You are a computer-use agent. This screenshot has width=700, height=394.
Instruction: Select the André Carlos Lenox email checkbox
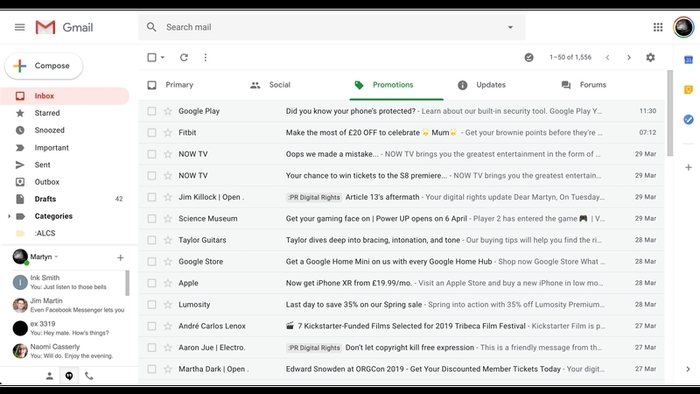(152, 326)
